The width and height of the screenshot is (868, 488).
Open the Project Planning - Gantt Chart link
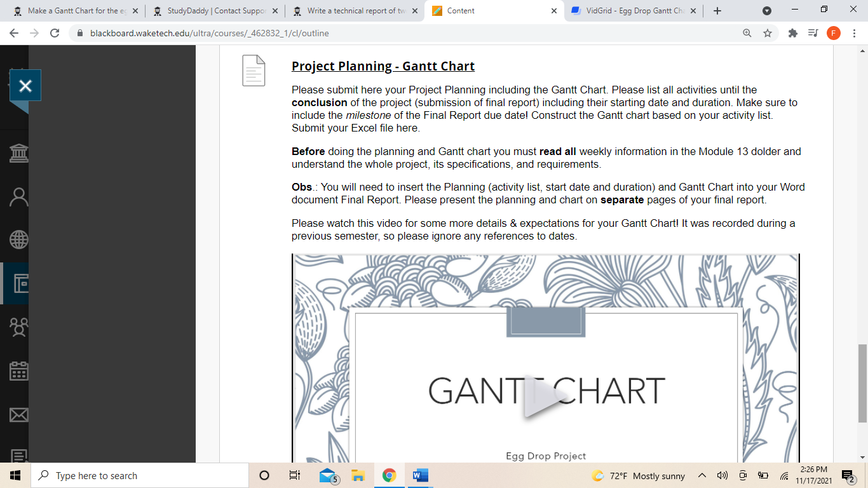pyautogui.click(x=382, y=65)
